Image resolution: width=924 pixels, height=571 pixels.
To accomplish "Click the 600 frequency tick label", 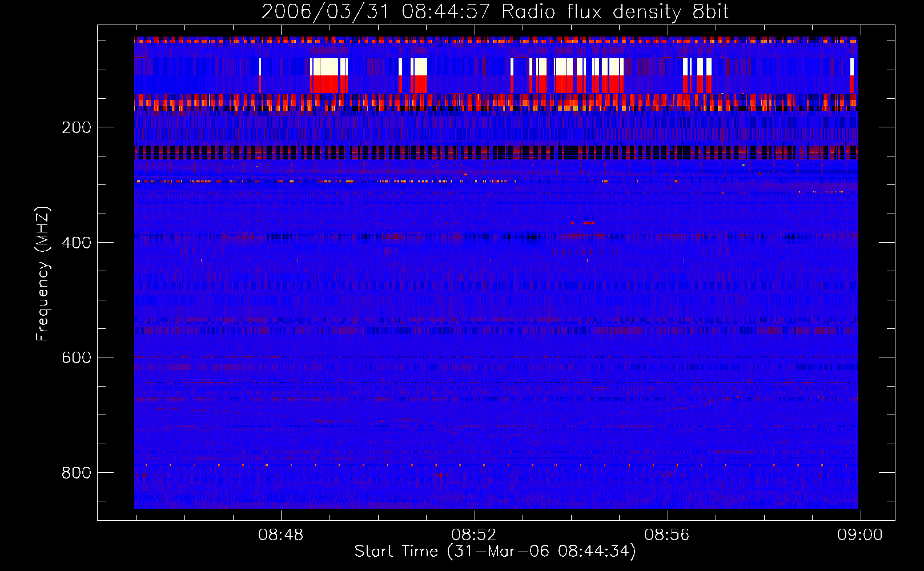I will pyautogui.click(x=77, y=357).
